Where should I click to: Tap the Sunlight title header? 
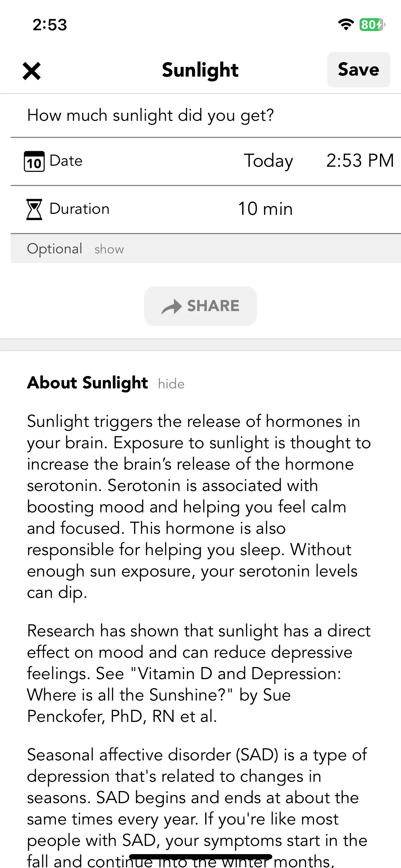pos(200,70)
